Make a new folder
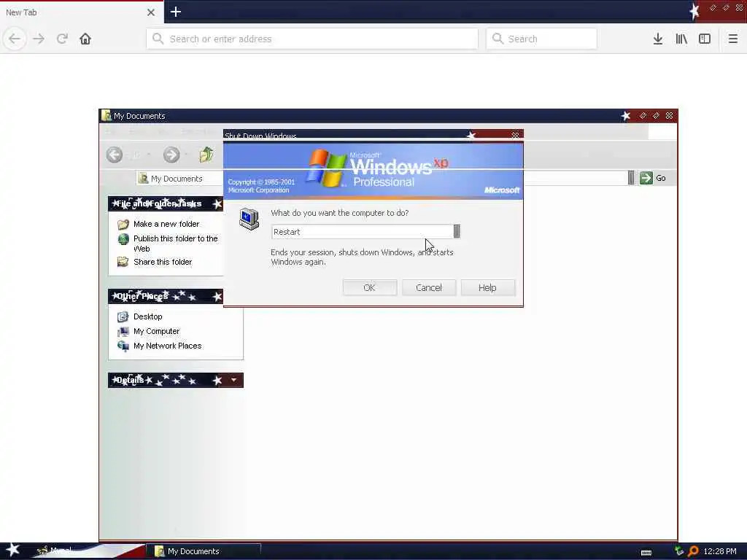This screenshot has width=747, height=560. [x=166, y=224]
